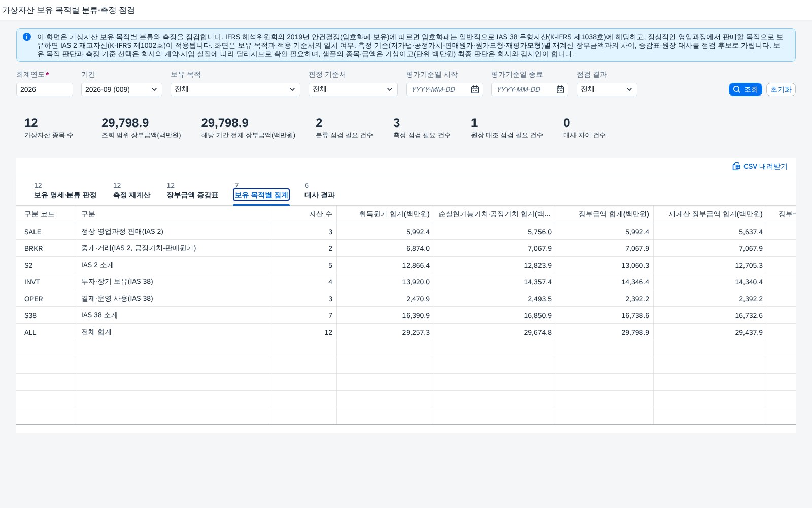
Task: Click the '전체 합계' cell in ALL row
Action: (175, 332)
